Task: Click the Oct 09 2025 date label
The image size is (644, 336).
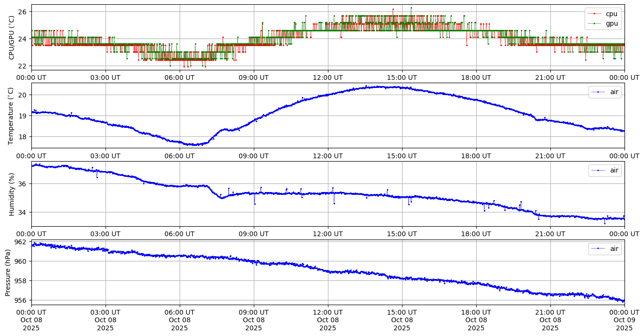Action: [x=624, y=320]
